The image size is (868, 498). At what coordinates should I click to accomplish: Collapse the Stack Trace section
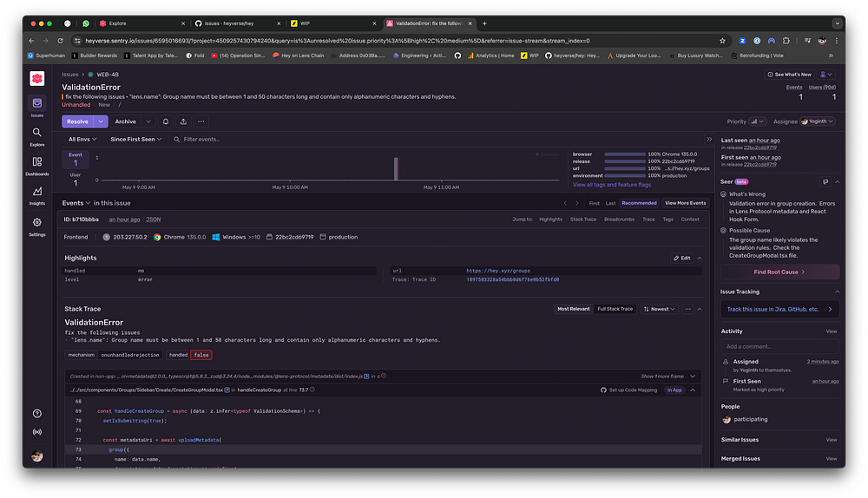point(700,309)
